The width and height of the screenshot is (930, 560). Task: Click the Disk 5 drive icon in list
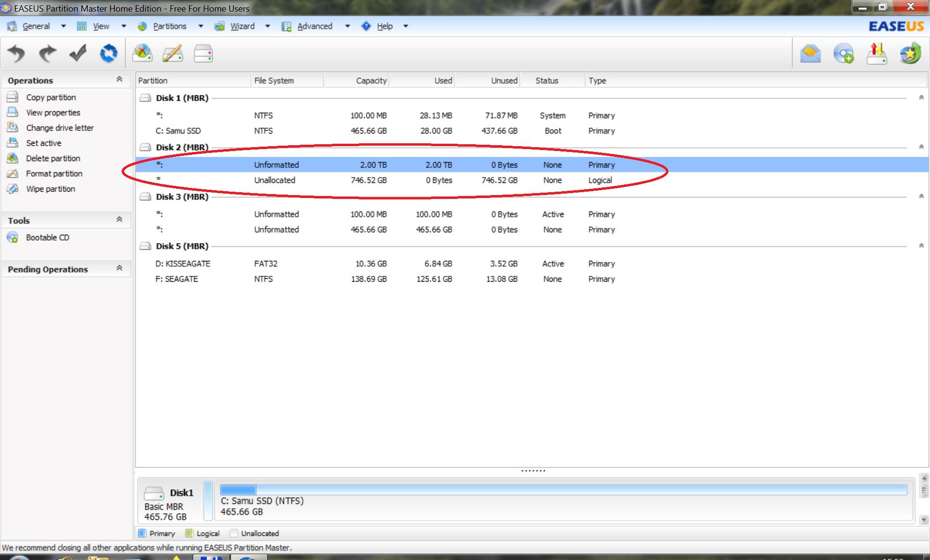tap(145, 246)
